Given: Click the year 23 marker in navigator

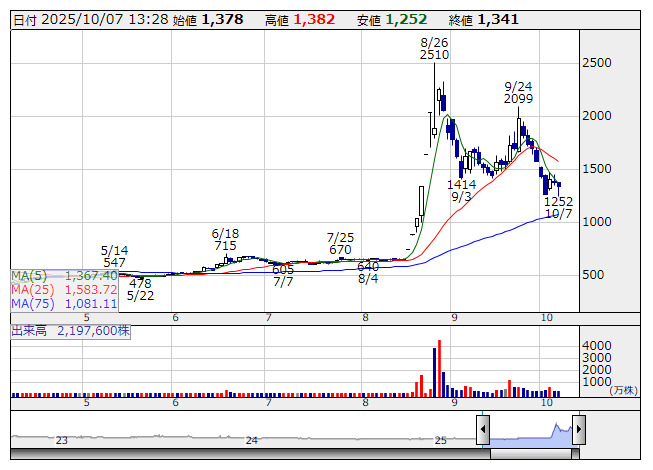Looking at the screenshot, I should (x=62, y=440).
